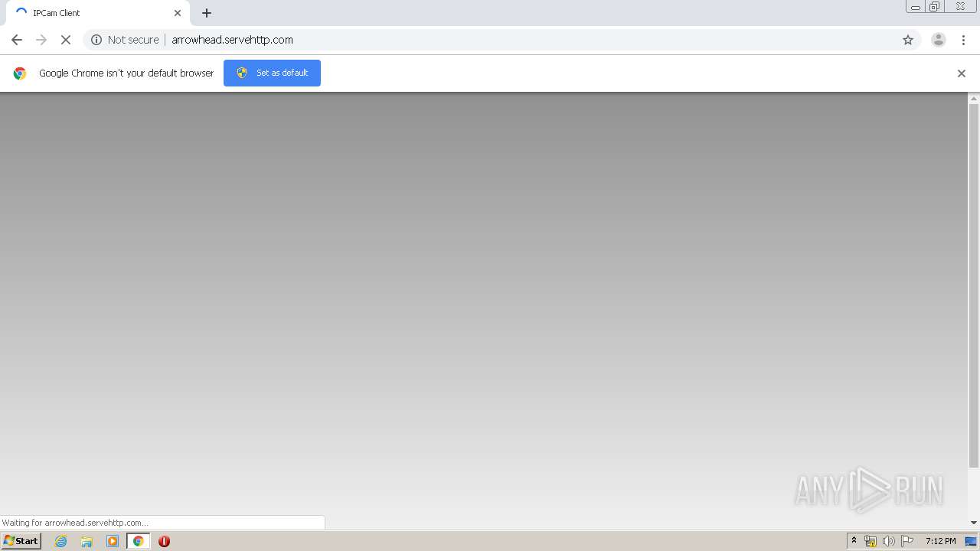Launch Internet Explorer from the taskbar
The height and width of the screenshot is (551, 980).
coord(61,541)
